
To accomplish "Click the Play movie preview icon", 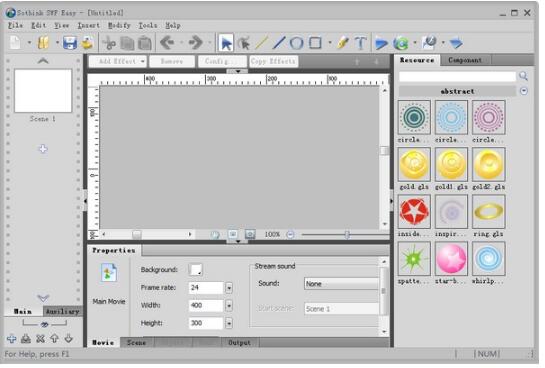I will coord(381,43).
